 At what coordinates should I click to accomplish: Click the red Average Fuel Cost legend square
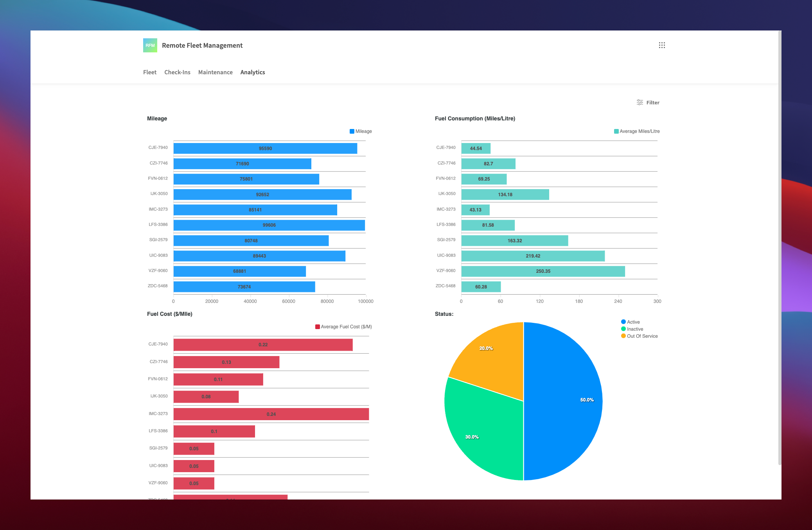tap(317, 326)
